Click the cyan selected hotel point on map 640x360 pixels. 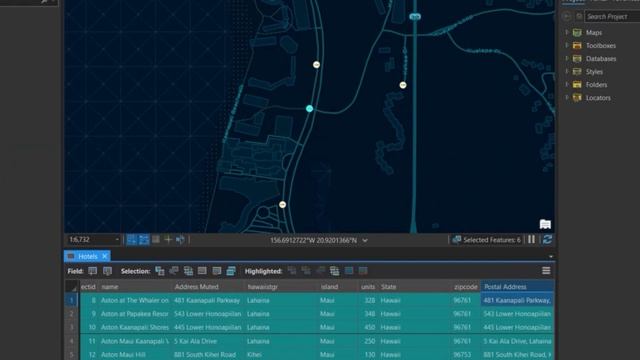(x=309, y=108)
